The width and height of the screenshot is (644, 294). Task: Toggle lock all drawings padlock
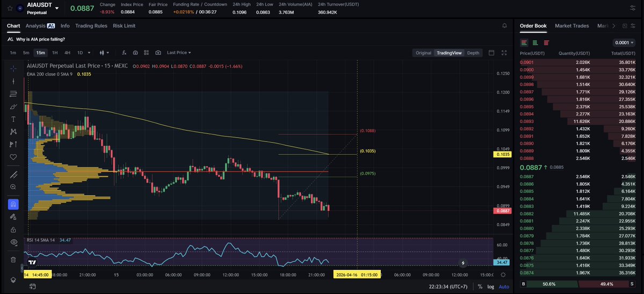13,230
